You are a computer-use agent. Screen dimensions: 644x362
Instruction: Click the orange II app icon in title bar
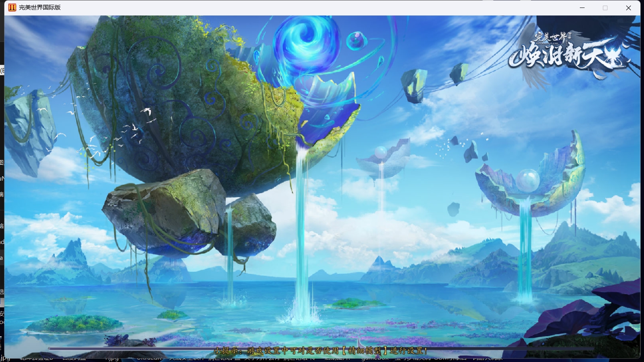click(12, 8)
